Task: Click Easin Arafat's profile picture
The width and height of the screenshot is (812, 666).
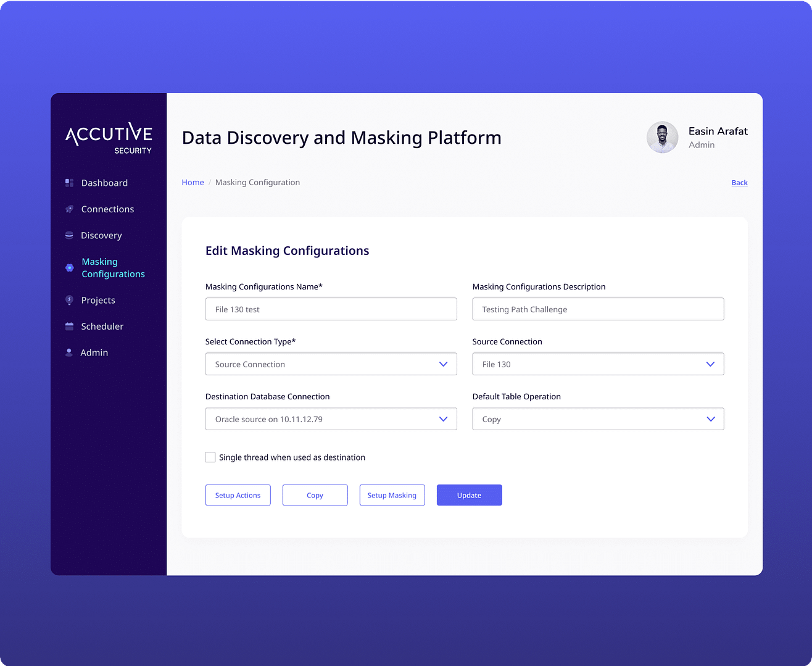Action: coord(662,137)
